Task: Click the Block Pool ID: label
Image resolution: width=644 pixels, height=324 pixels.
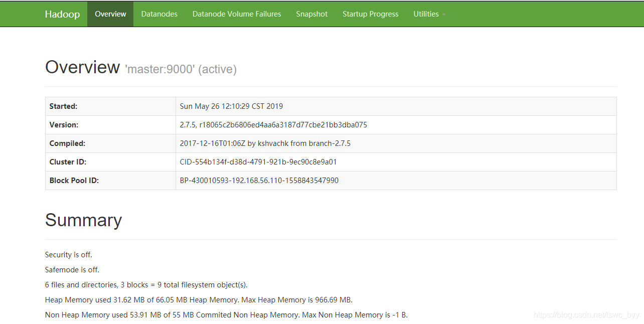Action: 74,181
